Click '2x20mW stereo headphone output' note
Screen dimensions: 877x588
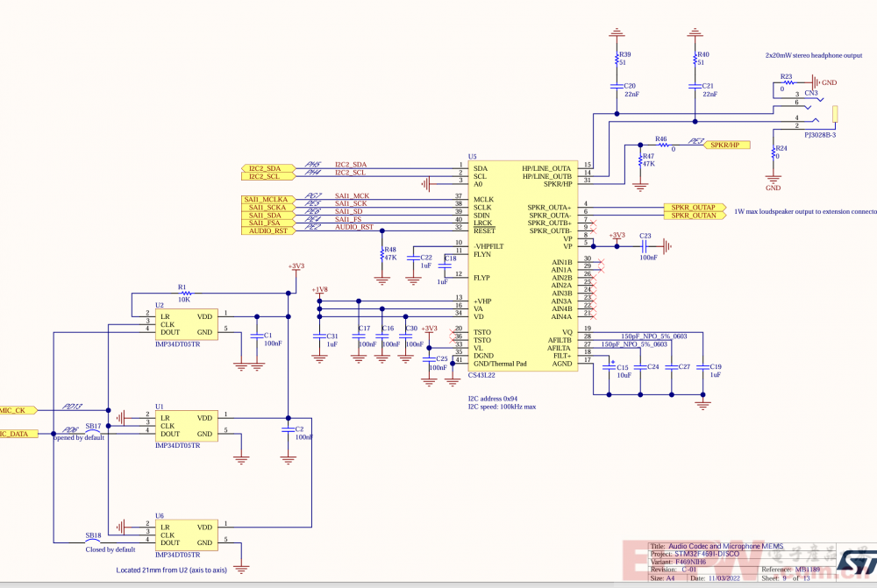tap(814, 55)
